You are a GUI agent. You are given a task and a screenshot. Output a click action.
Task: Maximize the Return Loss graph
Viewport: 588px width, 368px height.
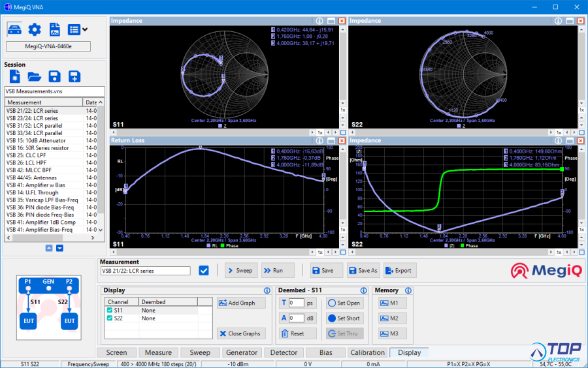pyautogui.click(x=331, y=141)
